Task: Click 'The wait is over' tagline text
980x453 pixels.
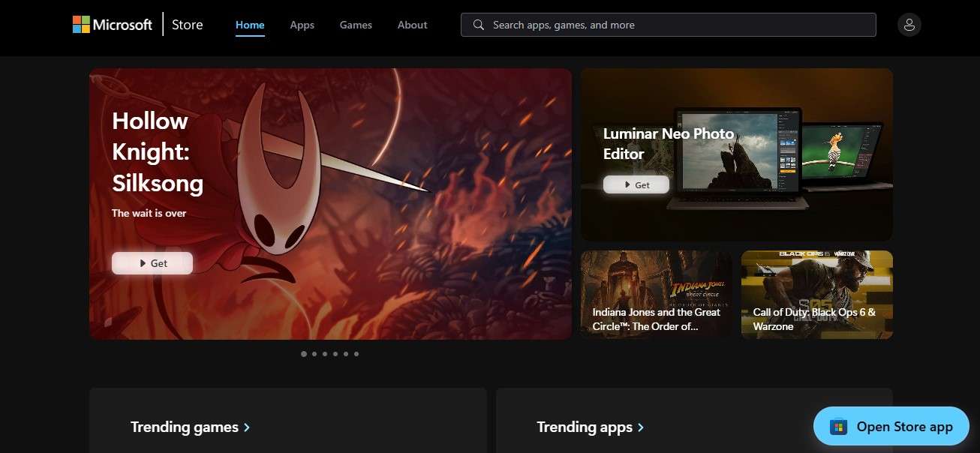Action: tap(149, 213)
